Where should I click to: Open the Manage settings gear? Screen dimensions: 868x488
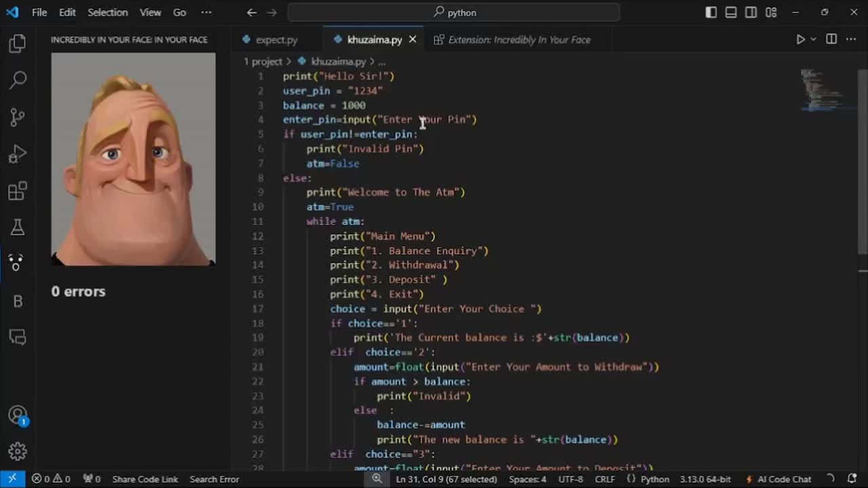pyautogui.click(x=18, y=451)
